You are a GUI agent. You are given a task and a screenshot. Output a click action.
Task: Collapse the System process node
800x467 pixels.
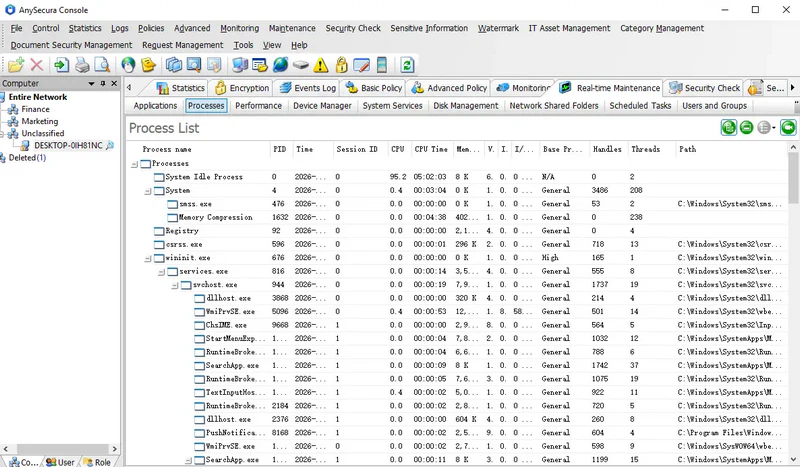pos(148,191)
